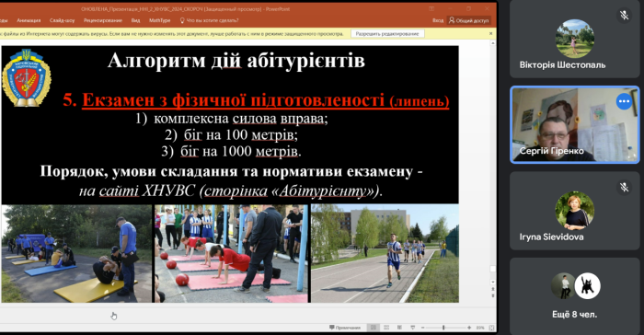
Task: Click Iryna Sievidova's avatar
Action: click(x=575, y=211)
